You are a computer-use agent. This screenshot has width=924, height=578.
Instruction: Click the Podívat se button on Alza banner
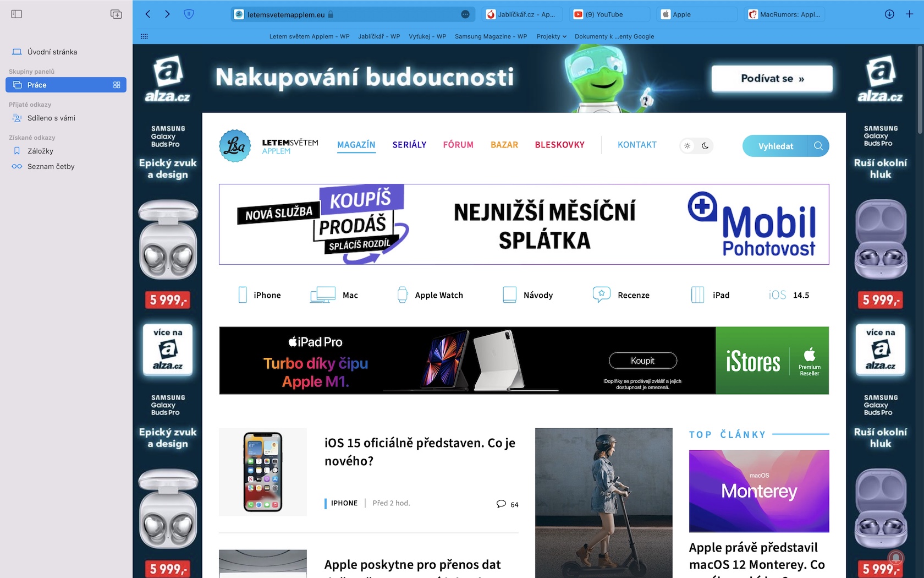click(x=772, y=79)
